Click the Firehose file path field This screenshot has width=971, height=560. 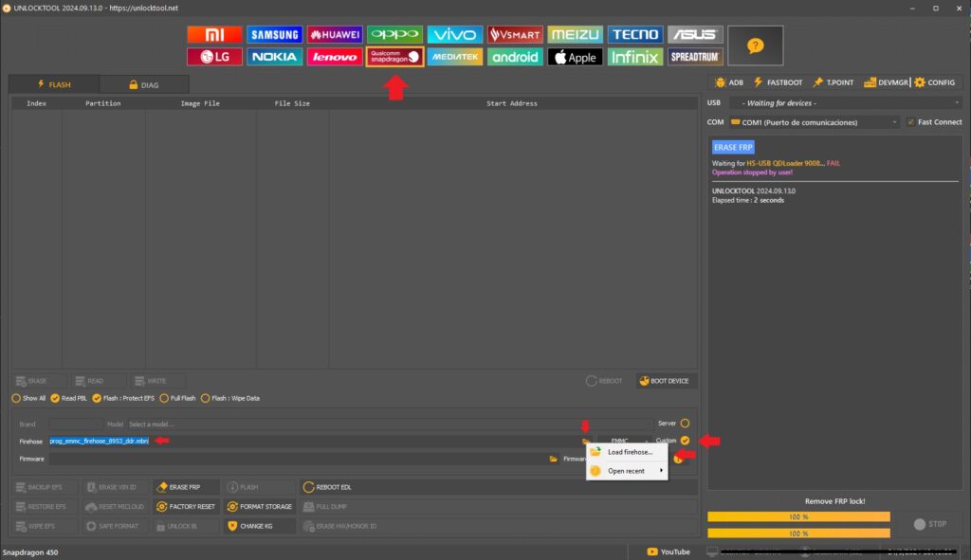313,441
